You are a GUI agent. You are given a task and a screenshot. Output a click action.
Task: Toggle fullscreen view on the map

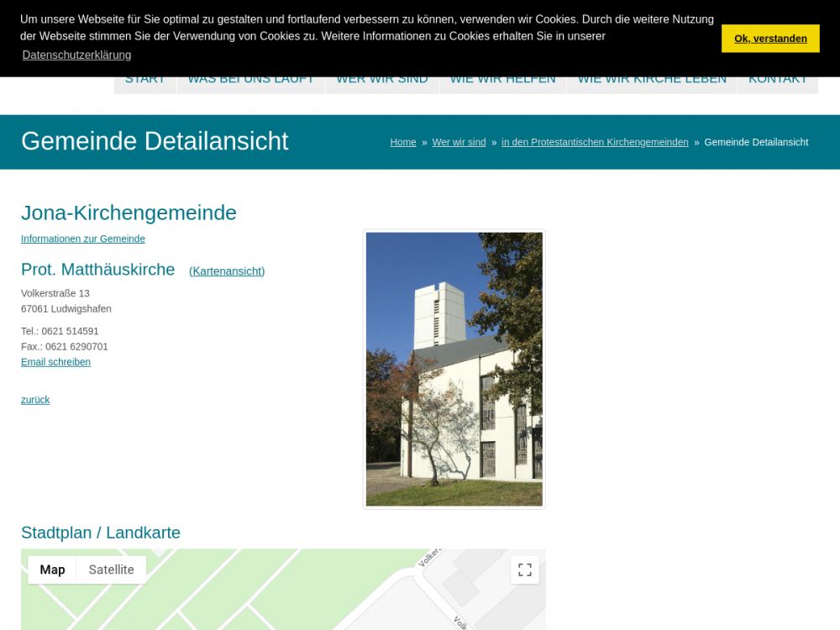click(525, 570)
